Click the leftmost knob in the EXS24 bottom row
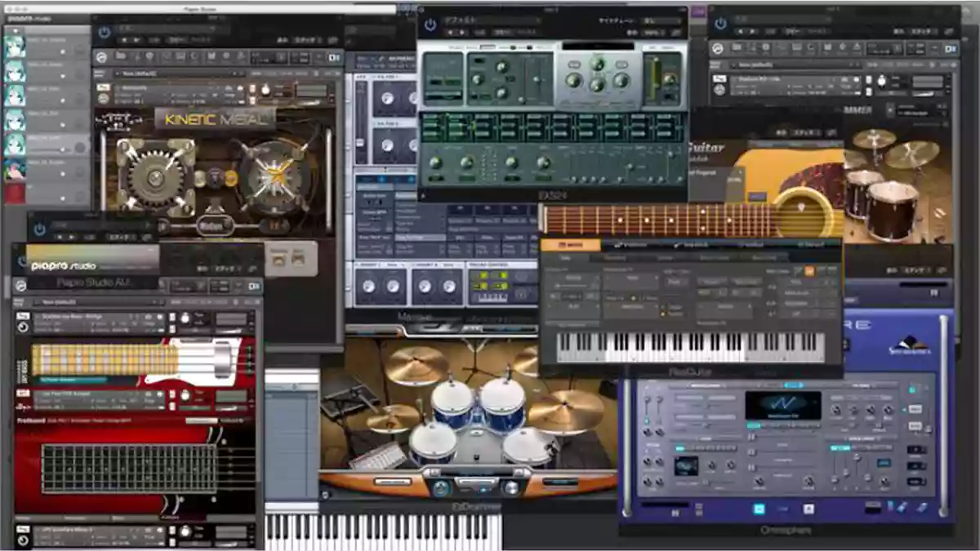980x551 pixels. 435,162
